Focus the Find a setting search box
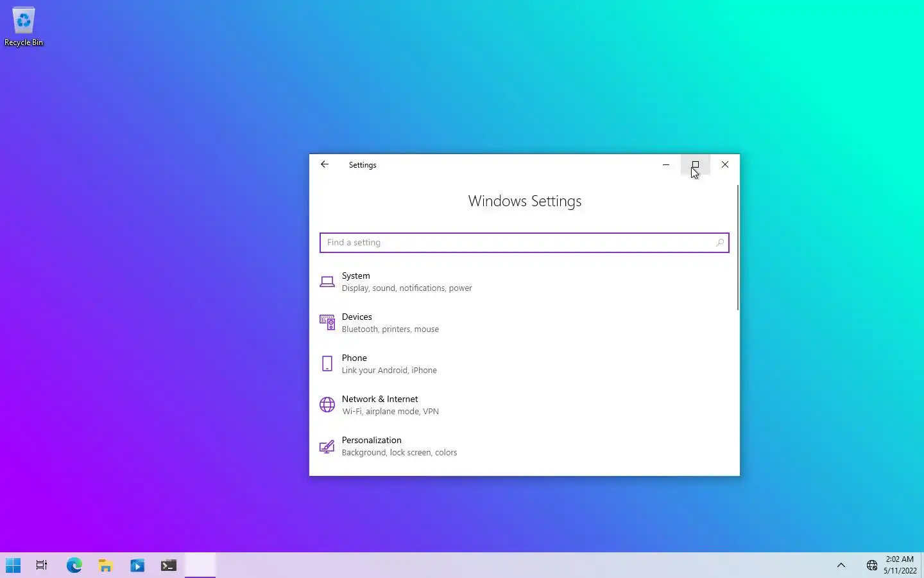This screenshot has width=924, height=578. [x=524, y=243]
